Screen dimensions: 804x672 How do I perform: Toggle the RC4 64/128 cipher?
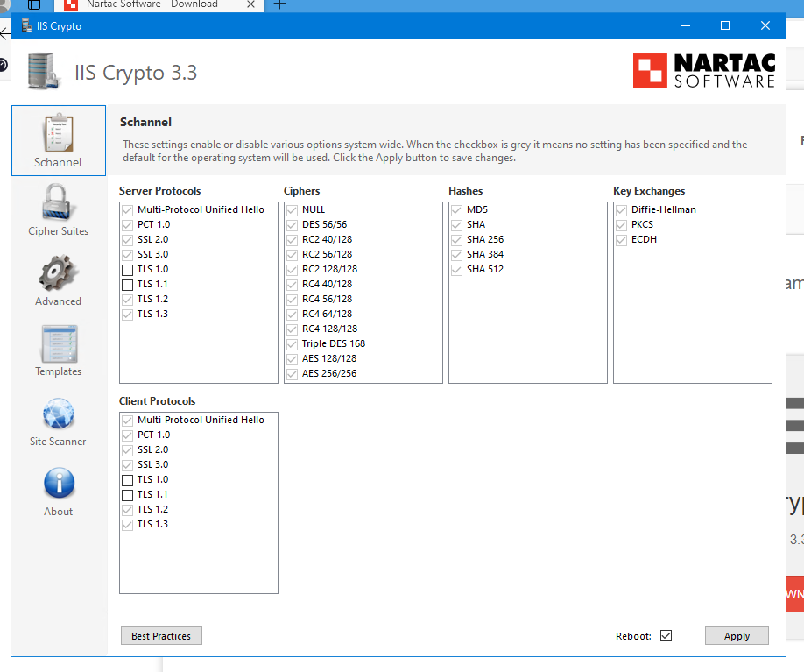pos(293,315)
